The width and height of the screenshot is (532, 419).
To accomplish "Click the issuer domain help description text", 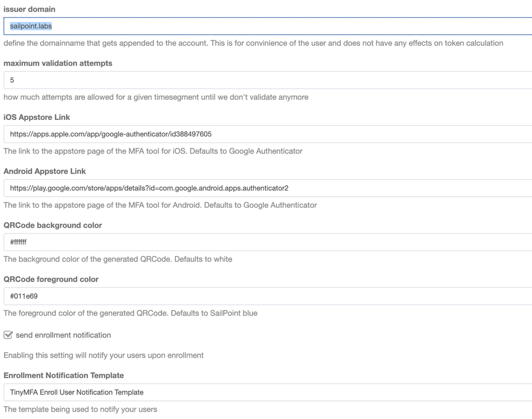I will pos(253,43).
